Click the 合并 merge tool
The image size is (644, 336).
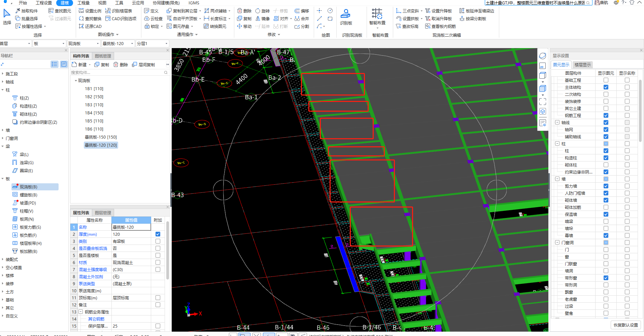pyautogui.click(x=302, y=18)
